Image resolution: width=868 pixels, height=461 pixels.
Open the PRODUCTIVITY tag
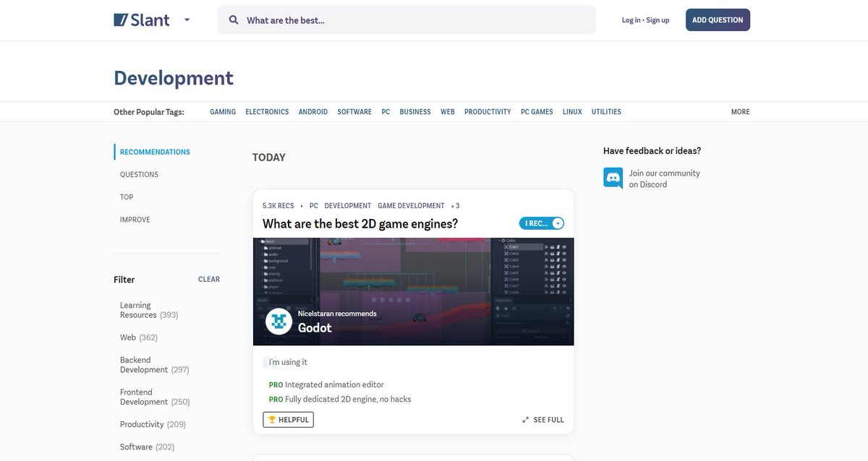[488, 112]
